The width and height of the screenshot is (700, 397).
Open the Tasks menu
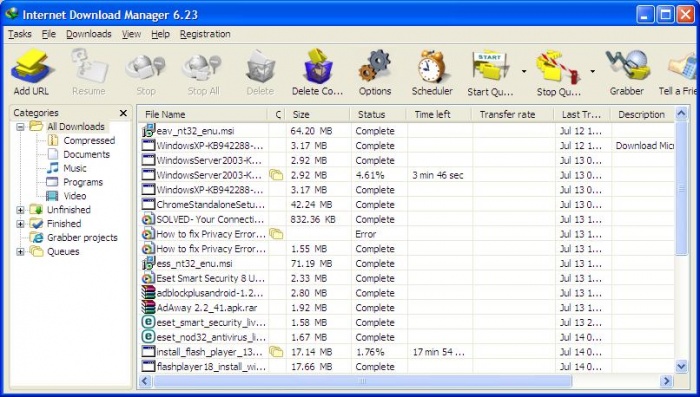pyautogui.click(x=20, y=34)
